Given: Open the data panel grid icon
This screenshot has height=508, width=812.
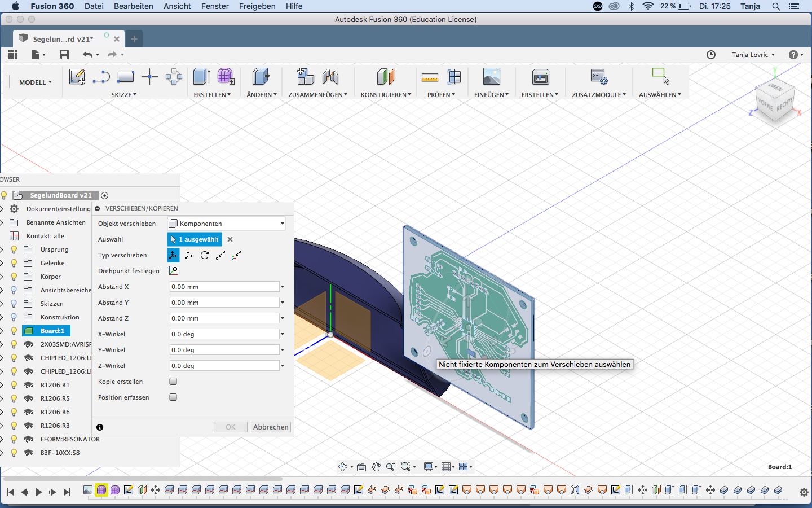Looking at the screenshot, I should (12, 54).
